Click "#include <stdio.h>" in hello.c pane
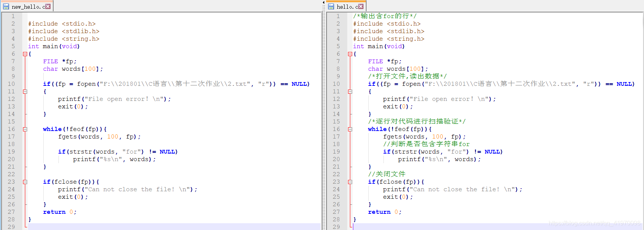Image resolution: width=644 pixels, height=230 pixels. [x=387, y=24]
